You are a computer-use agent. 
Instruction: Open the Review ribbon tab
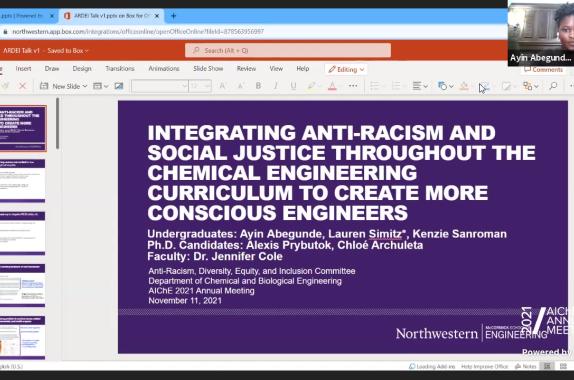[x=246, y=68]
